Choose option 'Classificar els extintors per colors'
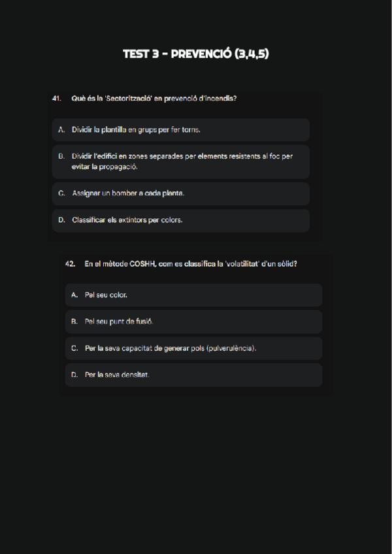 click(x=180, y=220)
